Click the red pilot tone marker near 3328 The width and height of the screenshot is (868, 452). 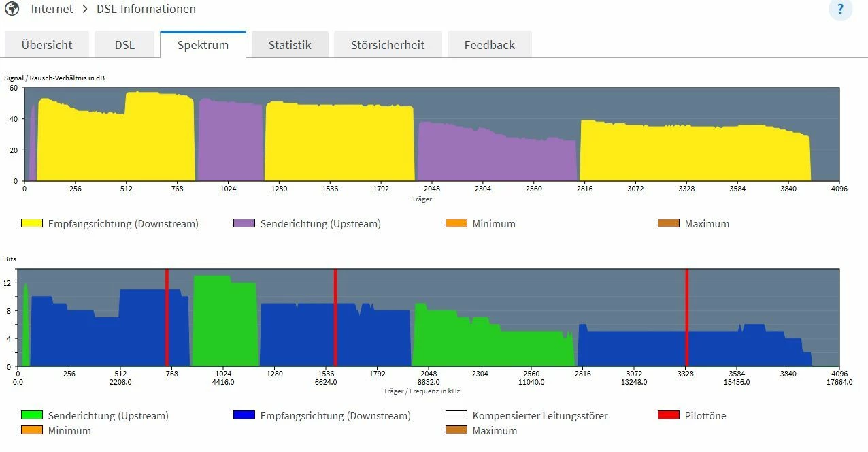[x=686, y=317]
